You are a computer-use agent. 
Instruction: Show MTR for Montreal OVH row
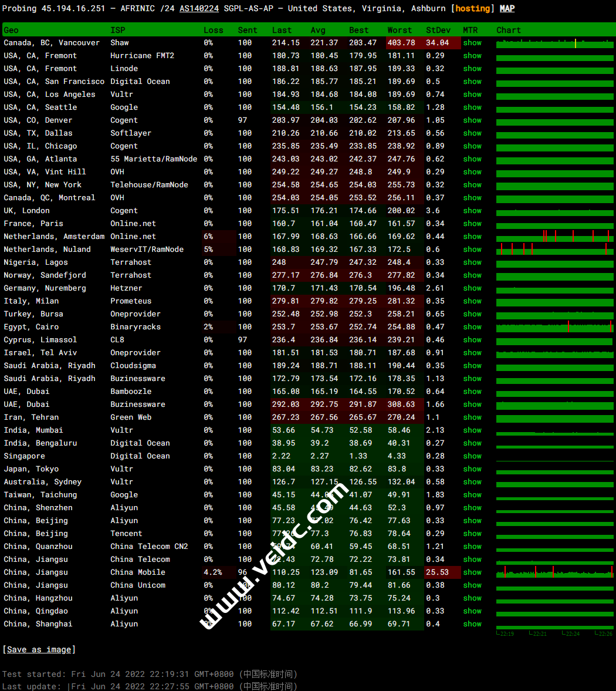472,198
